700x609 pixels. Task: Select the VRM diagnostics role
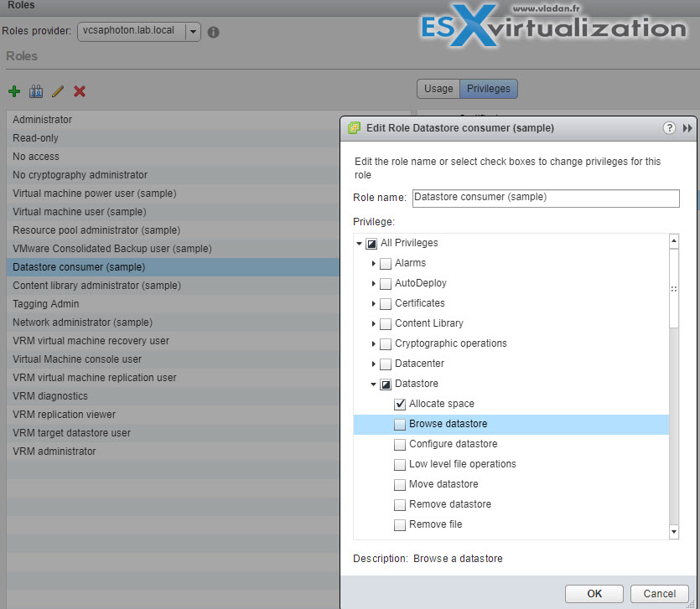tap(174, 396)
